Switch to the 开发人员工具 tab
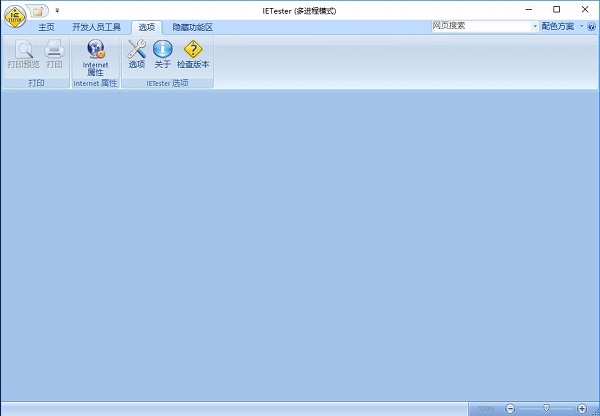This screenshot has width=600, height=416. point(96,27)
